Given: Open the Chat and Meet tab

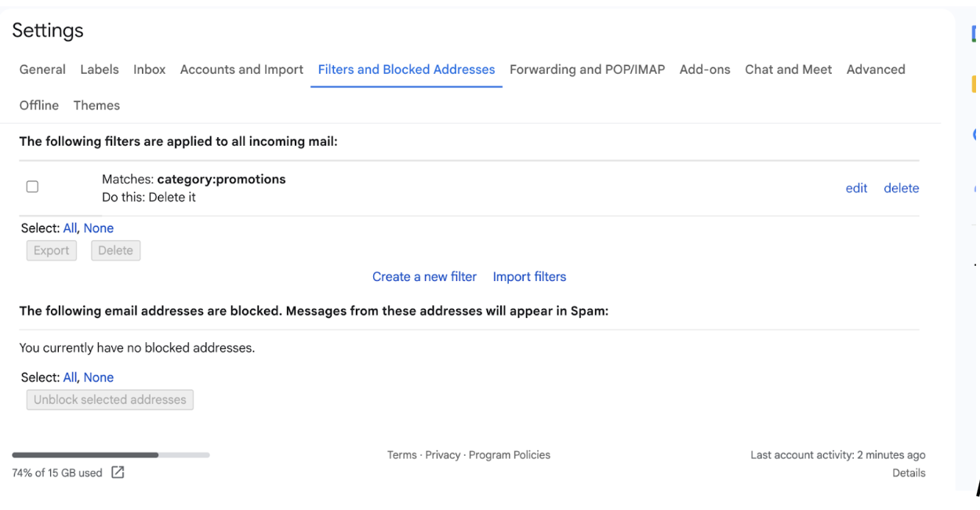Looking at the screenshot, I should click(x=788, y=69).
